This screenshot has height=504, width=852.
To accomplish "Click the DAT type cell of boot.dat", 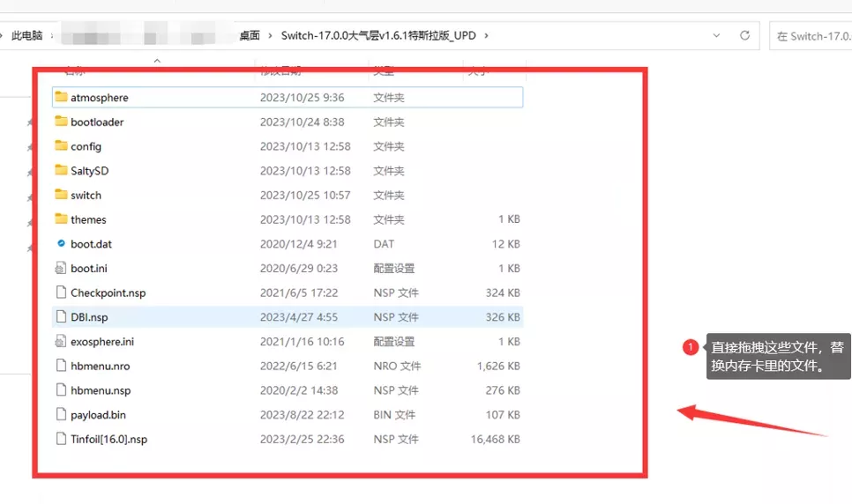I will 384,244.
